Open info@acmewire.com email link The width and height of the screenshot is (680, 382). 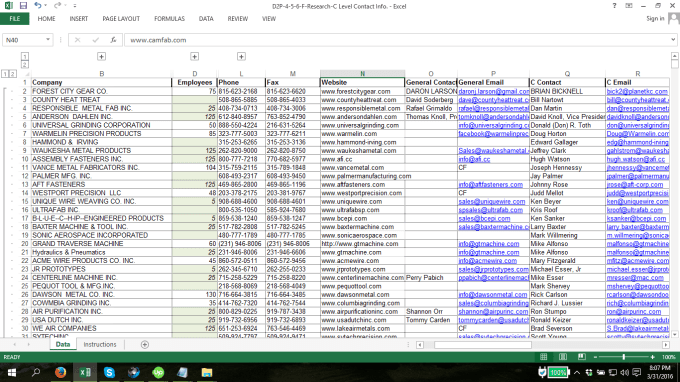(488, 261)
